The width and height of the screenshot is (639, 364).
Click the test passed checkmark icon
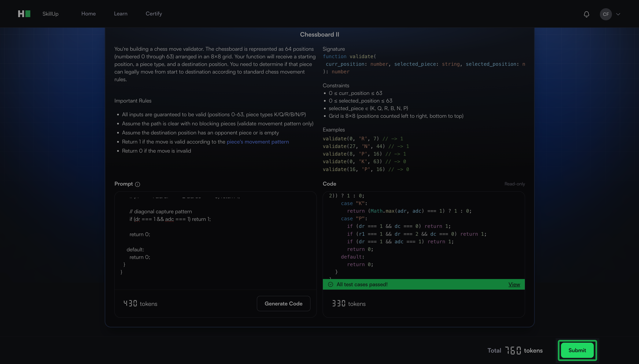click(330, 284)
